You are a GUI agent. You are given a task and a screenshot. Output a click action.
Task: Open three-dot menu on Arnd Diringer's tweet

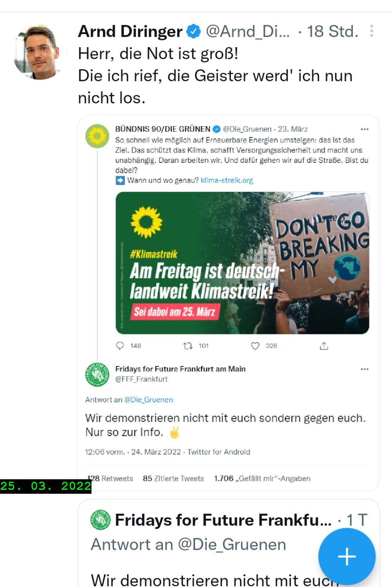click(371, 31)
